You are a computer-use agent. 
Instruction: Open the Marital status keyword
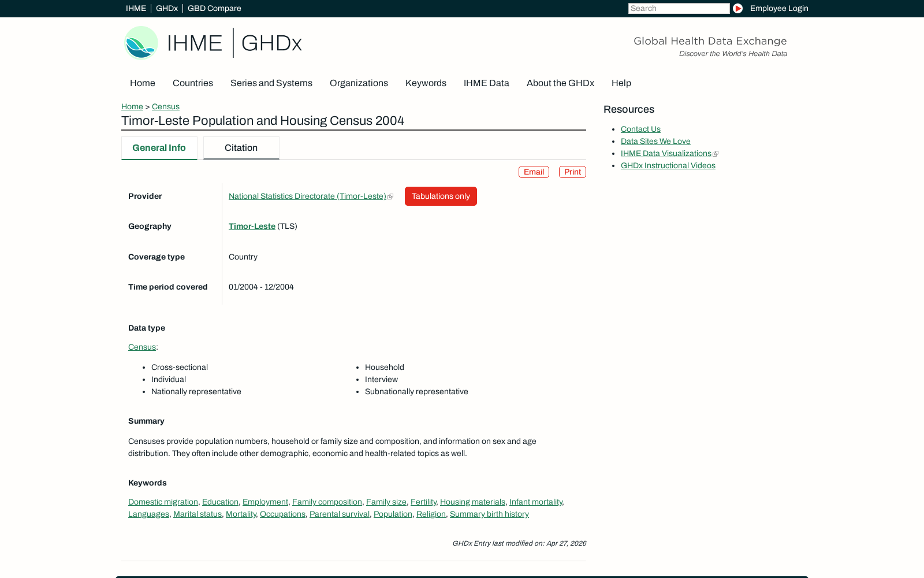pyautogui.click(x=198, y=514)
